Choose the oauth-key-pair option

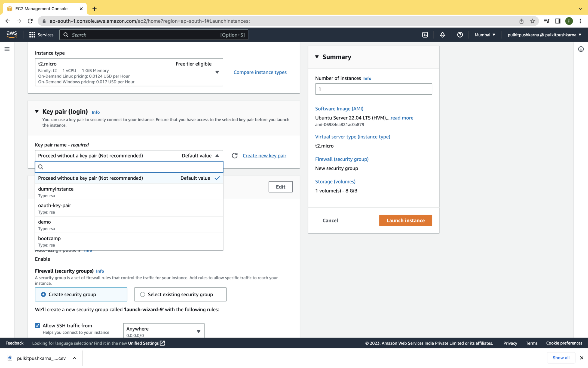pyautogui.click(x=129, y=208)
